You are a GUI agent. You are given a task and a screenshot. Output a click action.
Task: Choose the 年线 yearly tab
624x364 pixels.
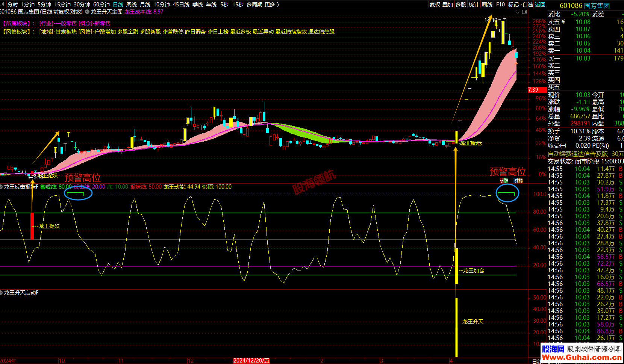(211, 5)
